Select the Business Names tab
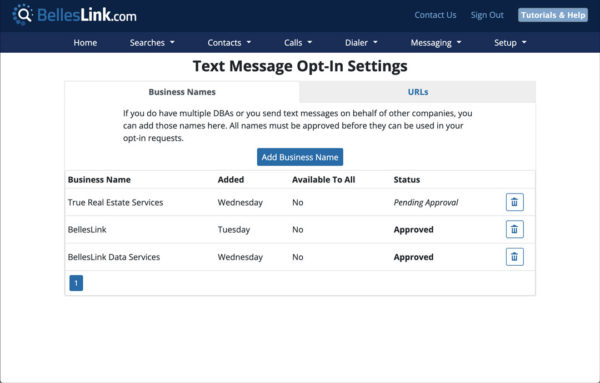Image resolution: width=600 pixels, height=383 pixels. [x=182, y=92]
